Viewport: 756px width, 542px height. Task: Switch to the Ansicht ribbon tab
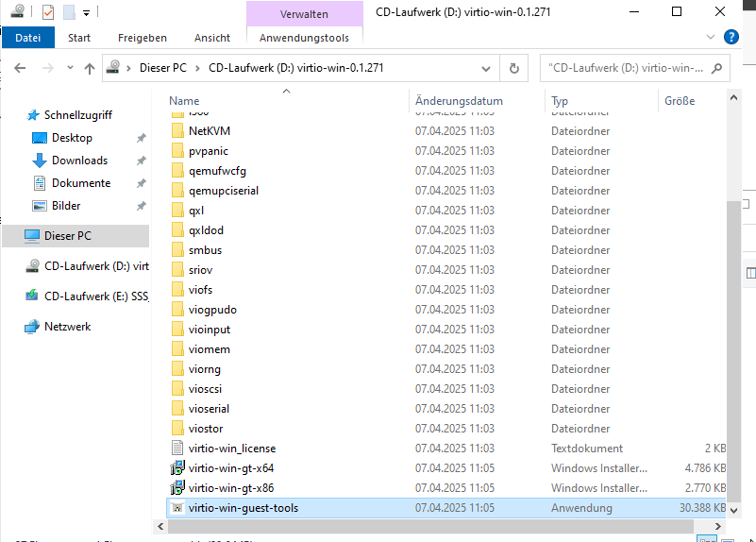(x=212, y=38)
